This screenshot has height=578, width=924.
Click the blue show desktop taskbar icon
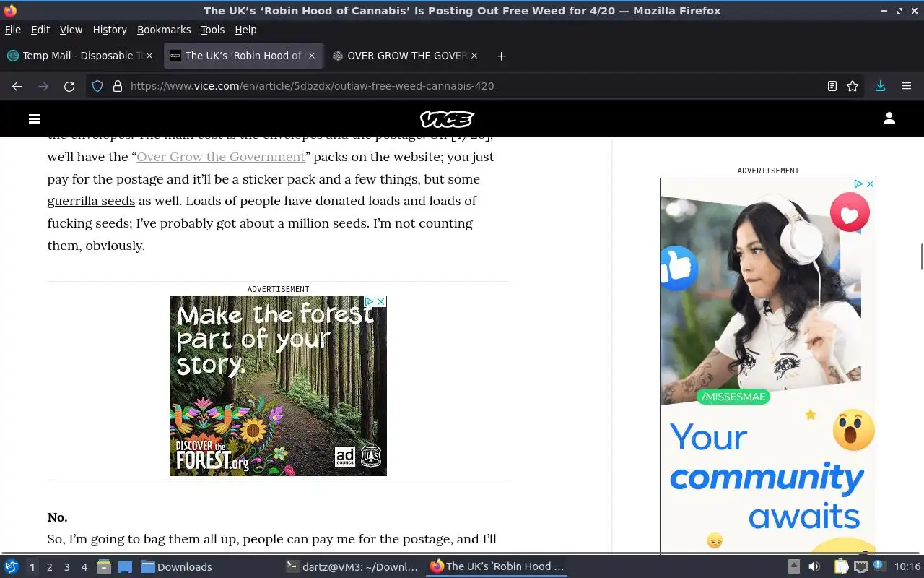tap(124, 566)
